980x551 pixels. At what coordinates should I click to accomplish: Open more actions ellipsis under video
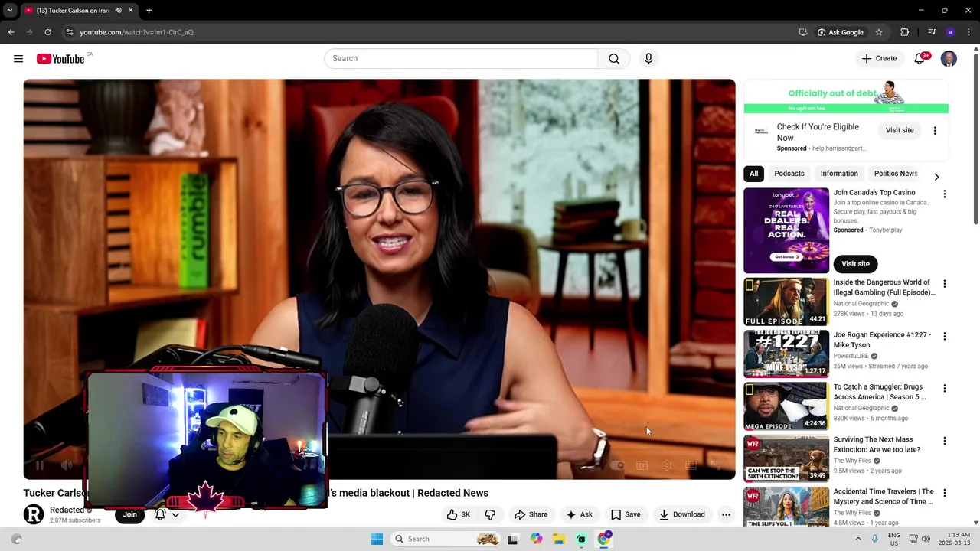click(726, 514)
